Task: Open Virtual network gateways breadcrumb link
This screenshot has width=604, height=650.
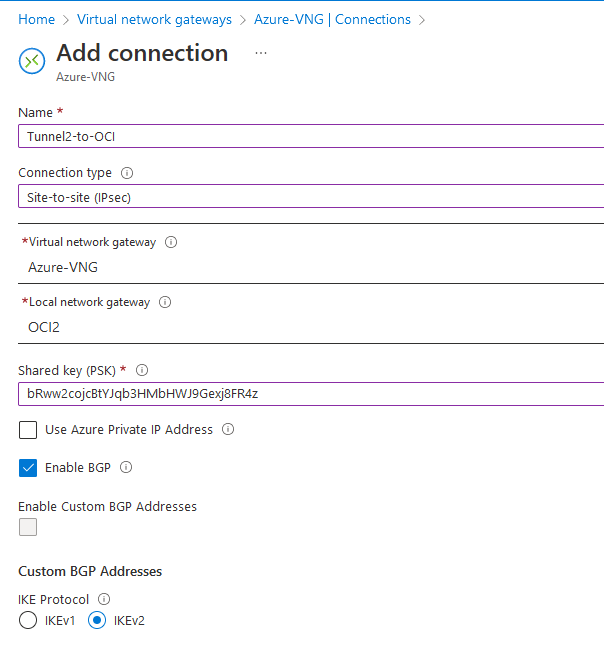Action: tap(154, 19)
